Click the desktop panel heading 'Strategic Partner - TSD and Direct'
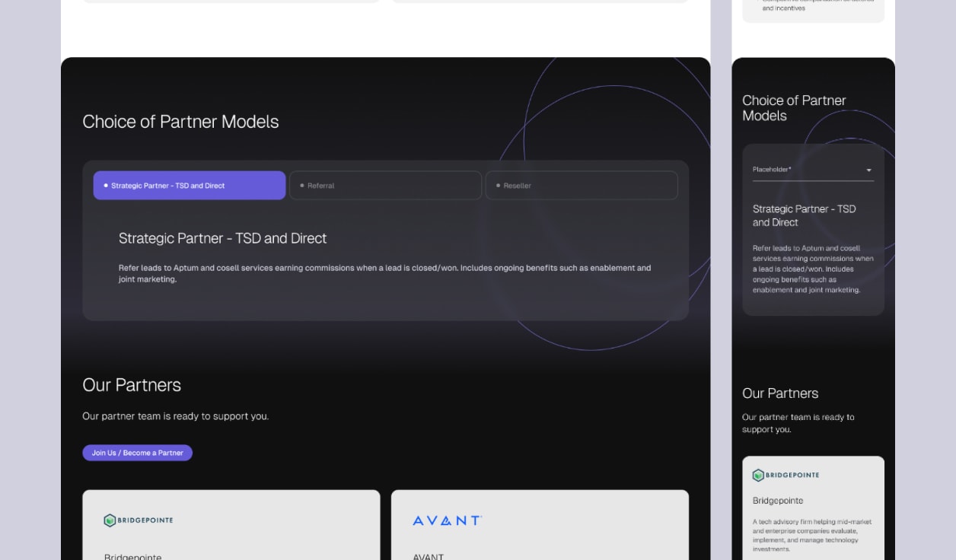 (x=222, y=238)
